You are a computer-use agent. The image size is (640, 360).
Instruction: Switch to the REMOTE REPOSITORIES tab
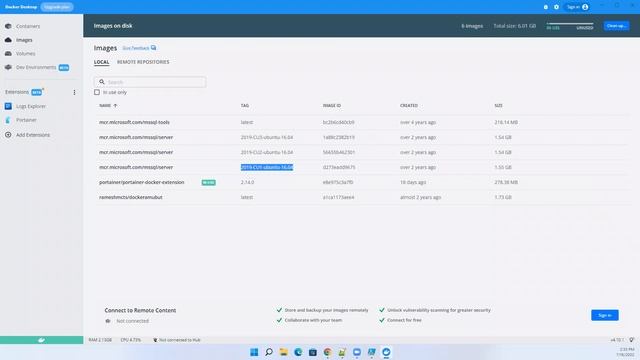click(143, 62)
